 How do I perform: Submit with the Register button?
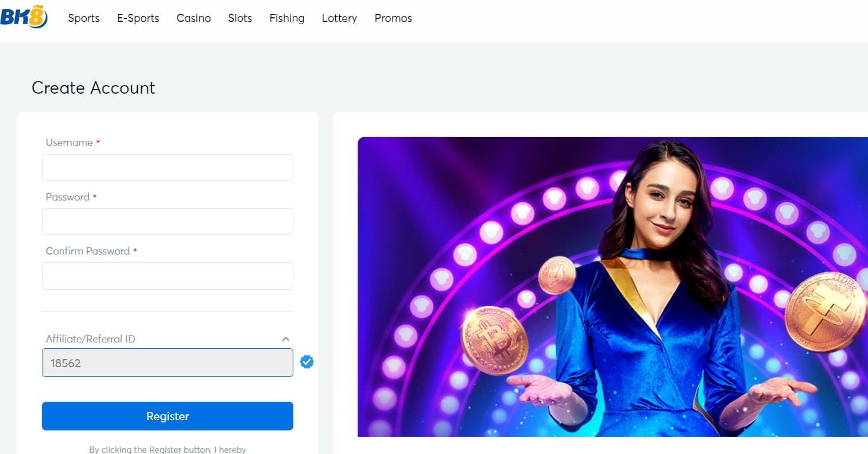click(x=168, y=416)
